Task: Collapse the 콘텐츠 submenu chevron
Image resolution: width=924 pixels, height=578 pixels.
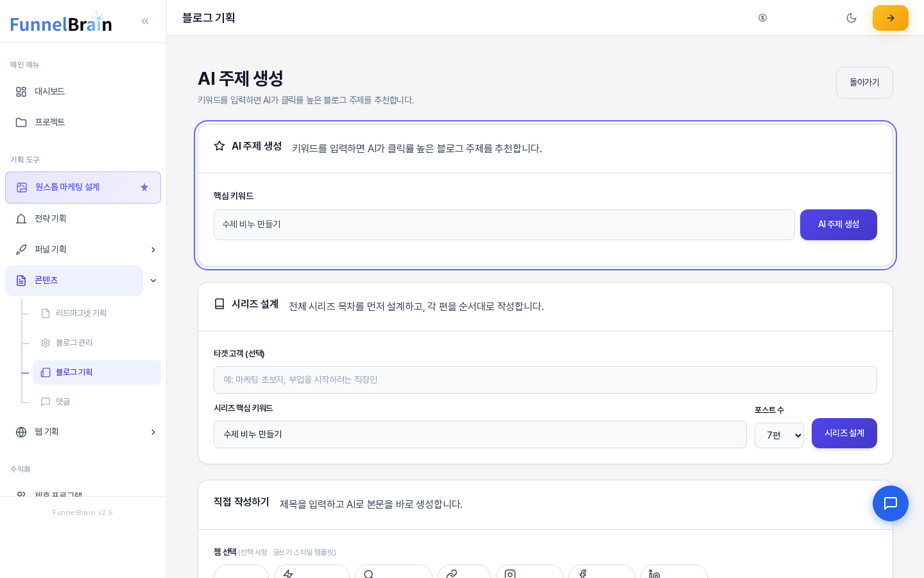Action: click(153, 281)
